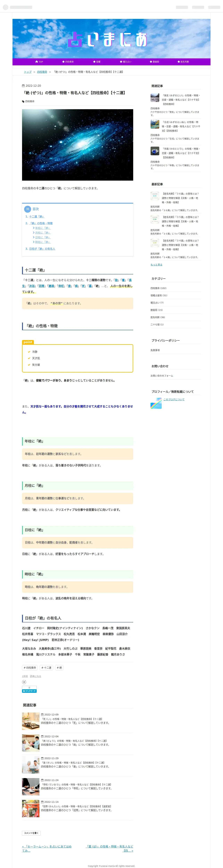223x868 pixels.
Task: Open the 「冠帯 (かんたい)」related article title
Action: [76, 806]
